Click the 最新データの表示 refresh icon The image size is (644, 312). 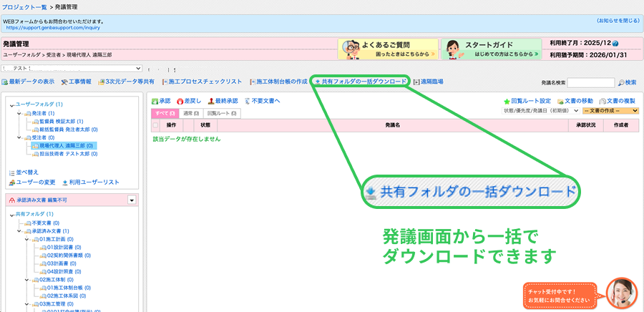(x=5, y=82)
